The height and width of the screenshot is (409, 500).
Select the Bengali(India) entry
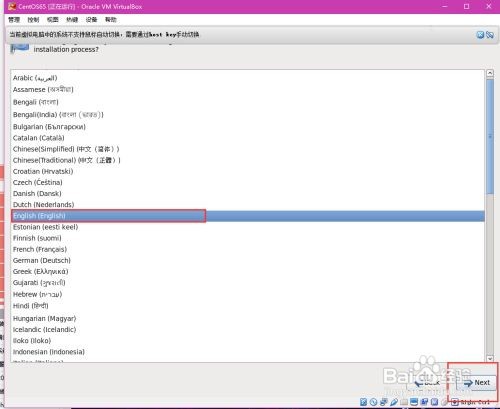tap(247, 115)
